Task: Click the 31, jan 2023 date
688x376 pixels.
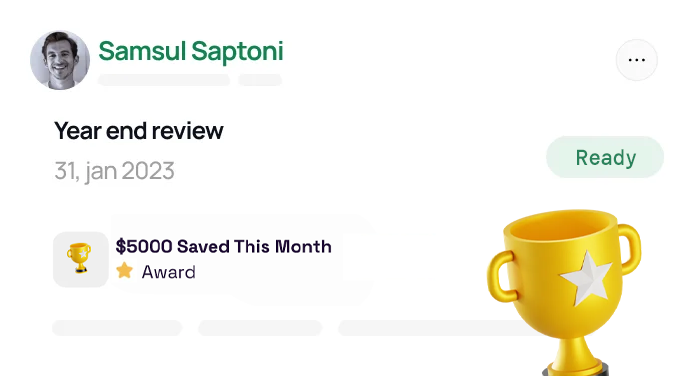Action: (x=114, y=171)
